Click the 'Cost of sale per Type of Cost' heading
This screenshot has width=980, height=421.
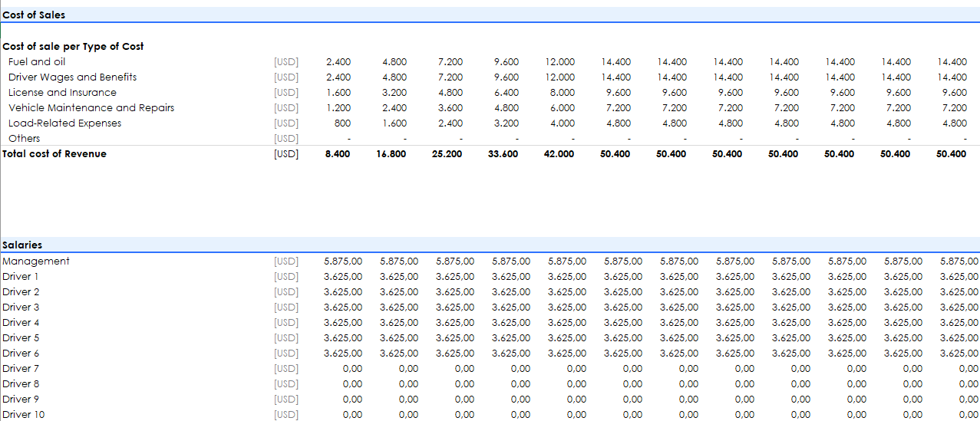tap(73, 46)
